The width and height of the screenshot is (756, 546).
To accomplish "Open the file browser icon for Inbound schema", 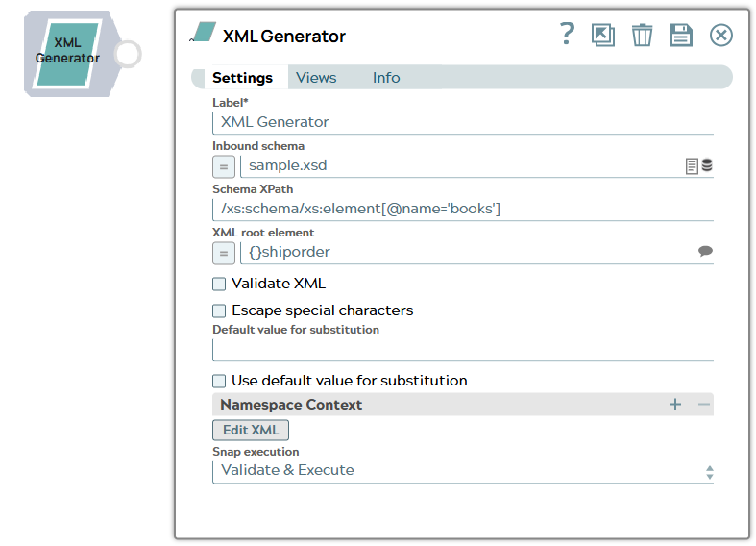I will pyautogui.click(x=692, y=165).
